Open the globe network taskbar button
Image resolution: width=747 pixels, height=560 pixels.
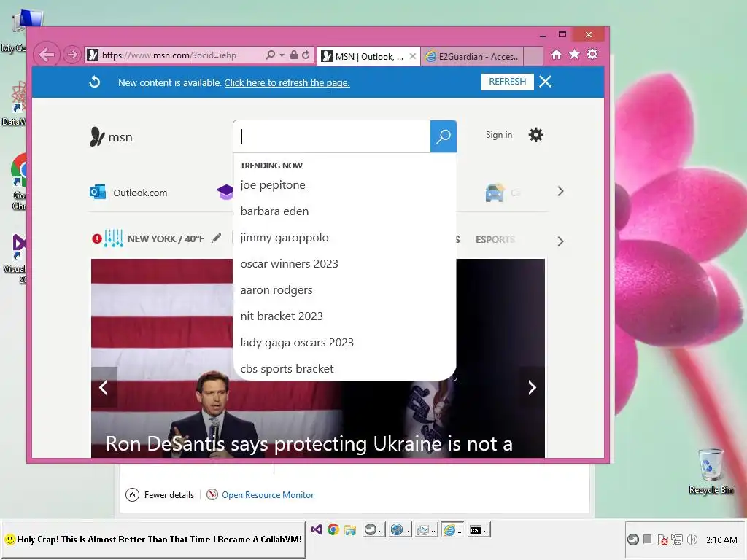(x=399, y=529)
